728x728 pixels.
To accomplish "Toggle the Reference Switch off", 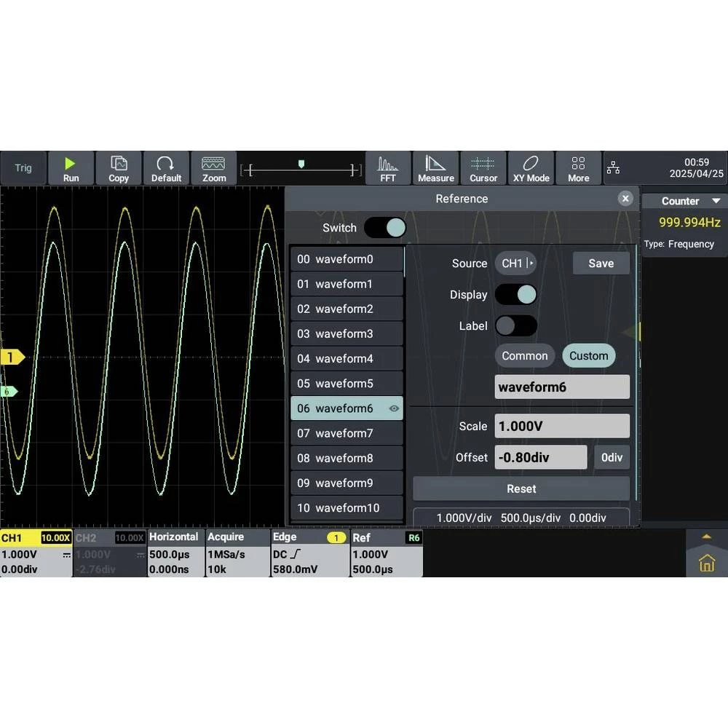I will 385,228.
